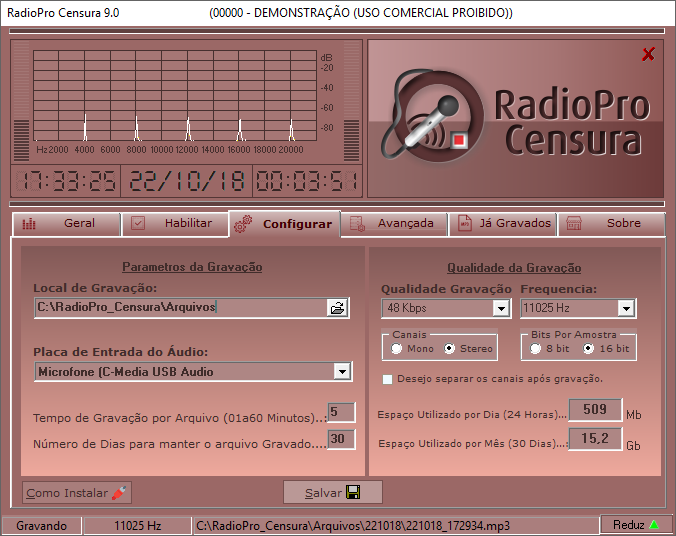Click inside the Local de Gravação path field
676x536 pixels.
point(180,308)
